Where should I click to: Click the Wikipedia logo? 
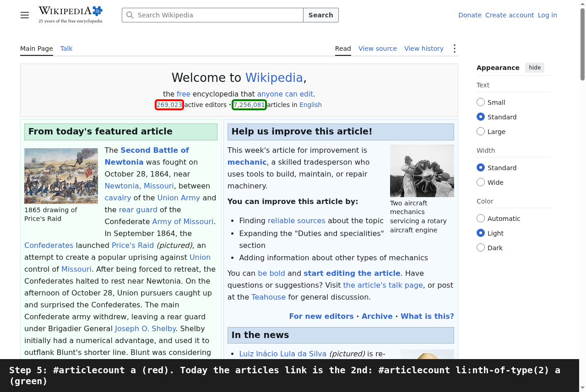coord(71,15)
